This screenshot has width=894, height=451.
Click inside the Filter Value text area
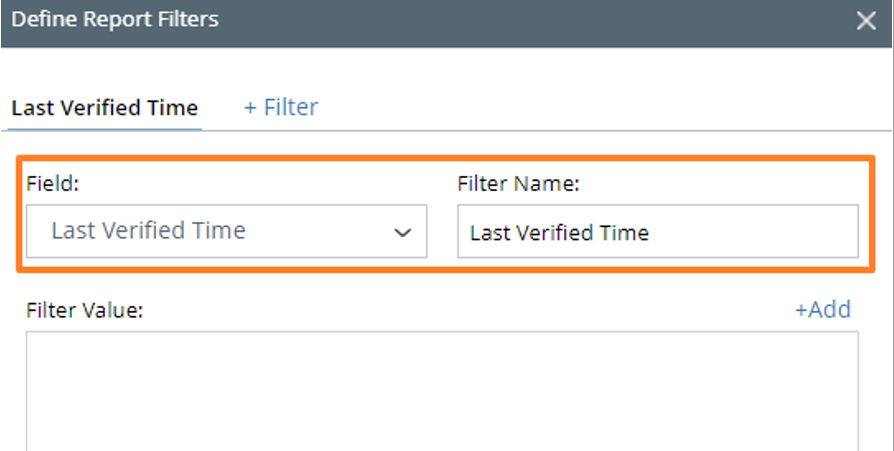click(x=441, y=390)
